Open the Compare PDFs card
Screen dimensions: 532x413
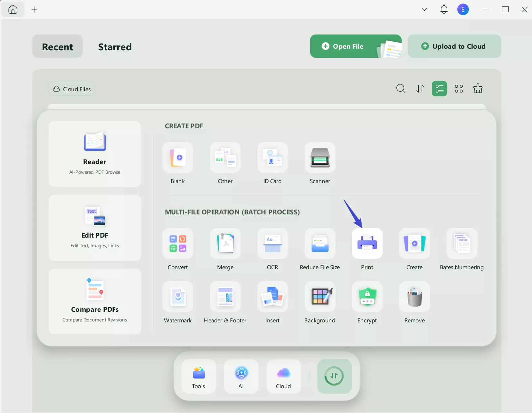pyautogui.click(x=95, y=301)
